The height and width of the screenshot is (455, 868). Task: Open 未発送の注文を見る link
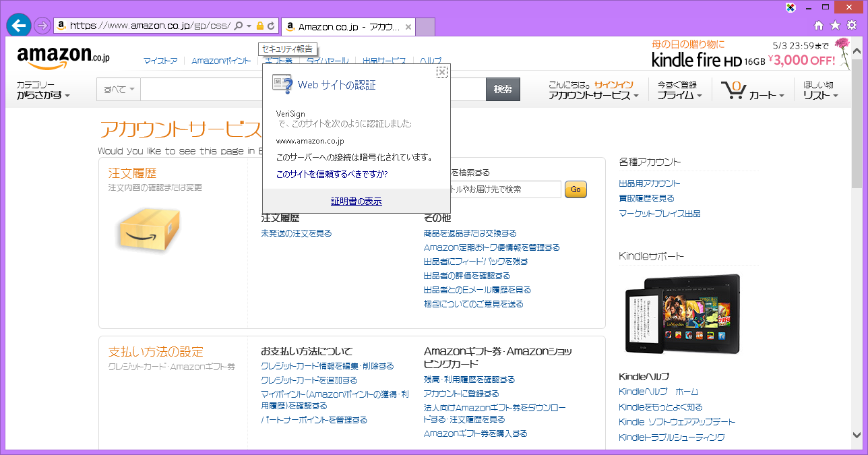[297, 233]
